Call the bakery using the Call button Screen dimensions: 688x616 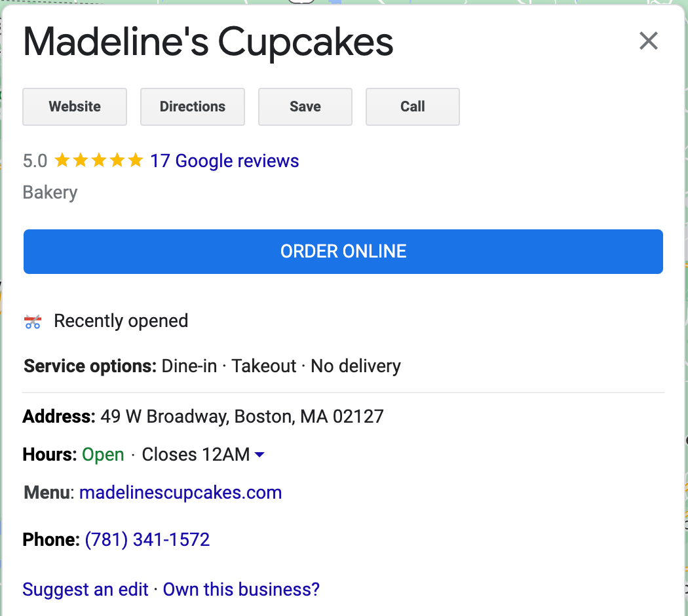(x=412, y=107)
